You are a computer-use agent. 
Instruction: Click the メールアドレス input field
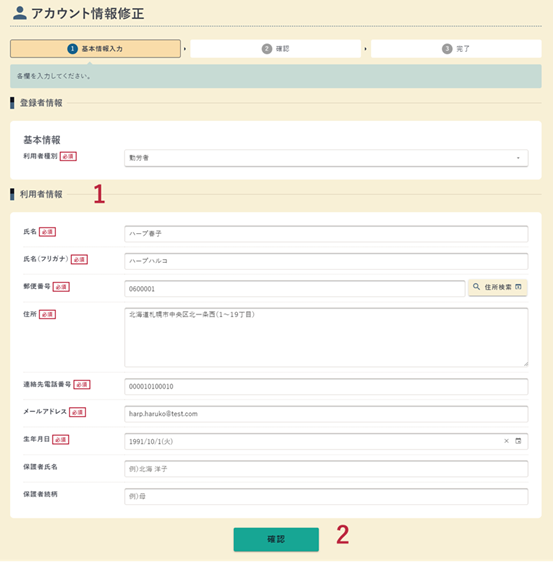(x=326, y=414)
